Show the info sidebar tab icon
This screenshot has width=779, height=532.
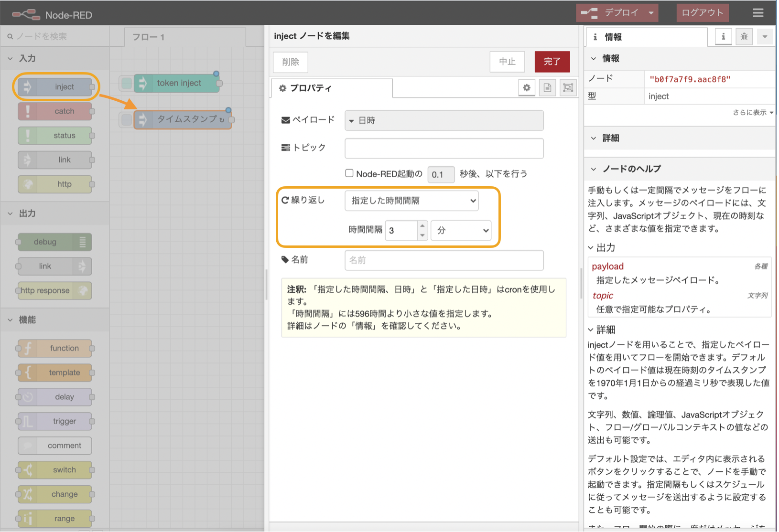point(723,37)
